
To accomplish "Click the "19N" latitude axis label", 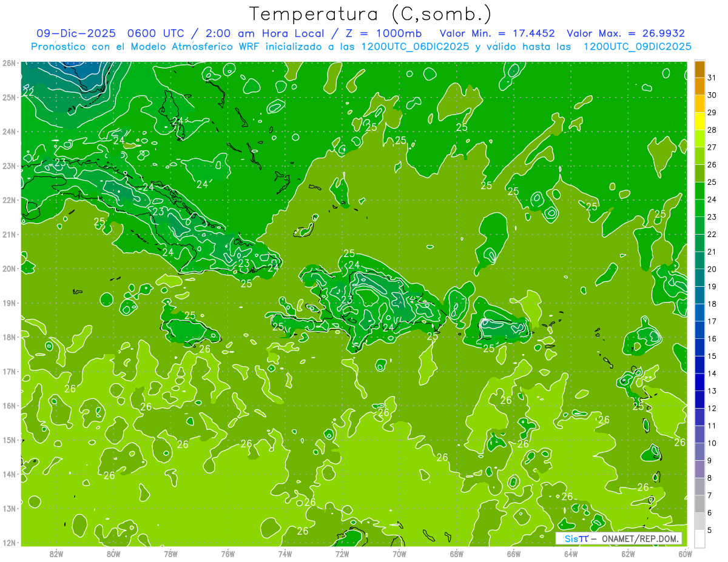I will coord(8,303).
